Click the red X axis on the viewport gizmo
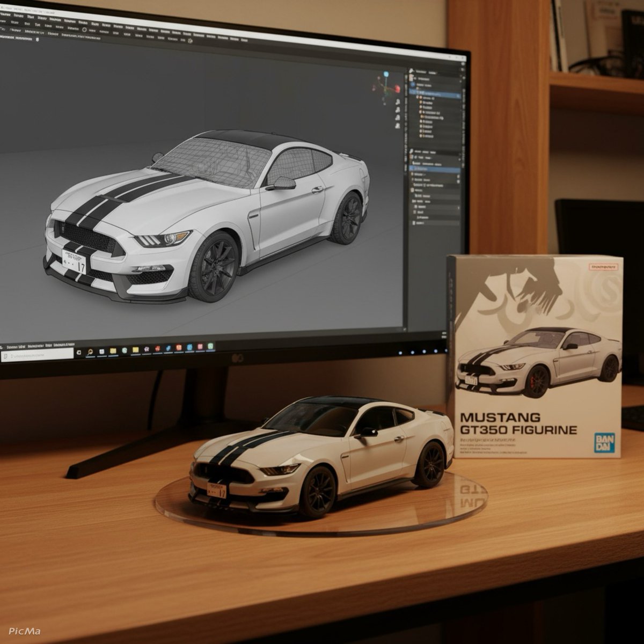Viewport: 644px width, 644px height. [x=398, y=89]
